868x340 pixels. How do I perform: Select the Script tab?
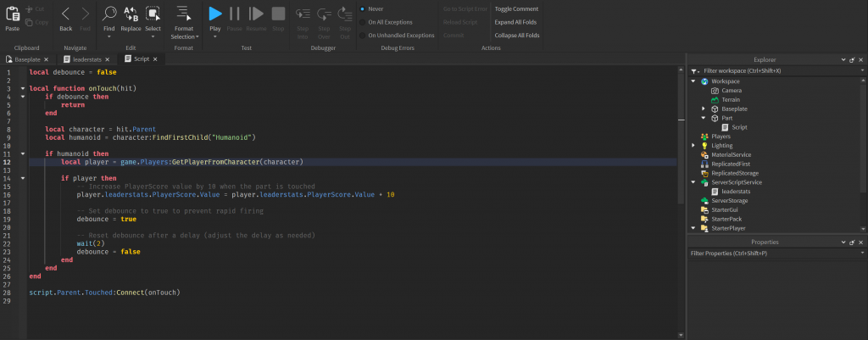142,59
